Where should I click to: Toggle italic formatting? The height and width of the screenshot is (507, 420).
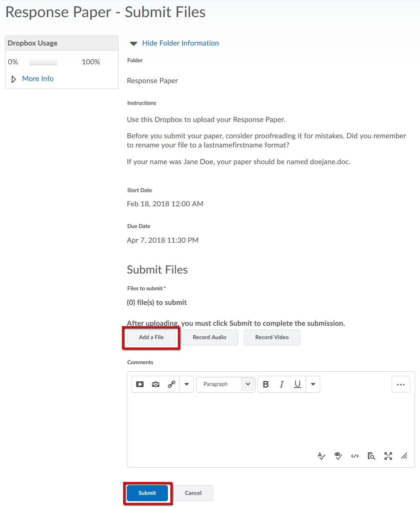point(282,384)
